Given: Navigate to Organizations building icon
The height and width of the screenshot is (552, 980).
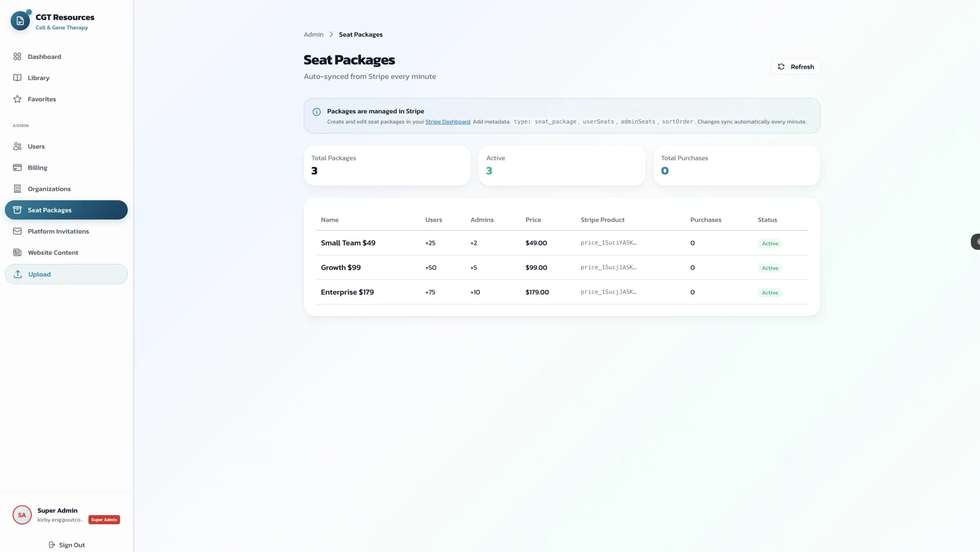Looking at the screenshot, I should [17, 189].
